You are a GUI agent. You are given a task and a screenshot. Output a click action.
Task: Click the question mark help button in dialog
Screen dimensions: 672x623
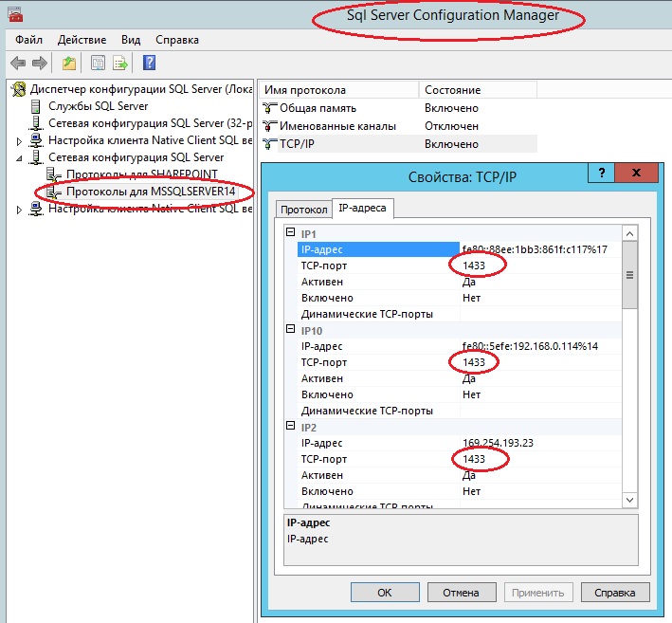click(602, 173)
